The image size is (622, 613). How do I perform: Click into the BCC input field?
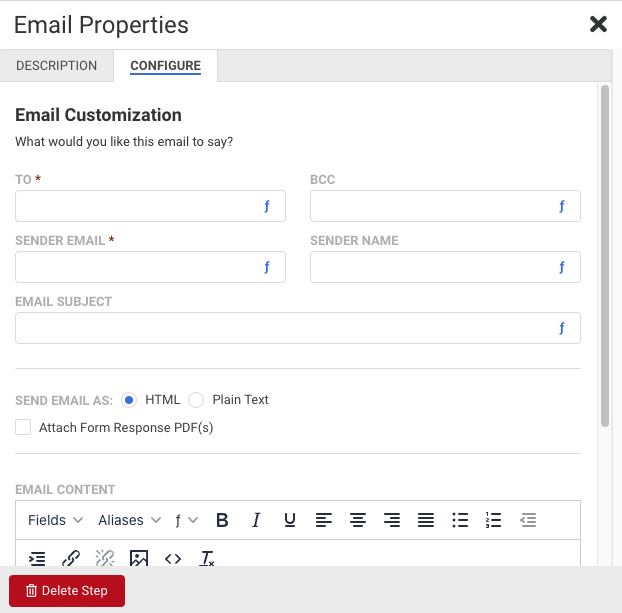coord(445,206)
